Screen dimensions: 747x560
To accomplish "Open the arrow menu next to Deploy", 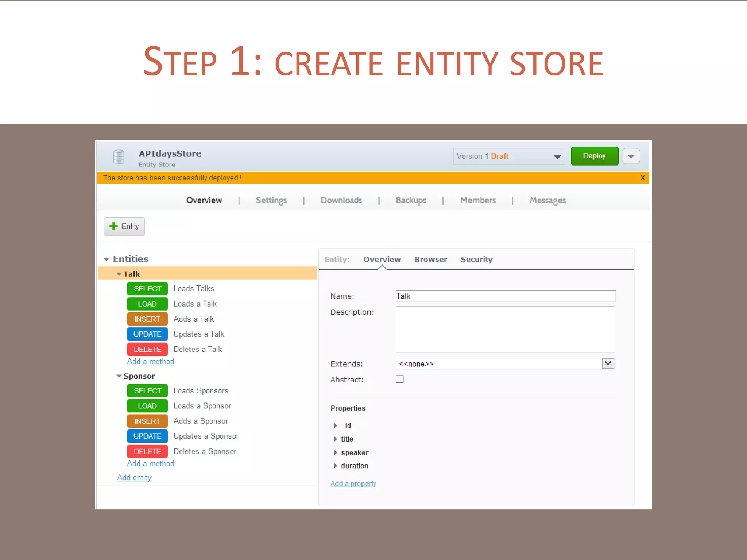I will tap(631, 156).
